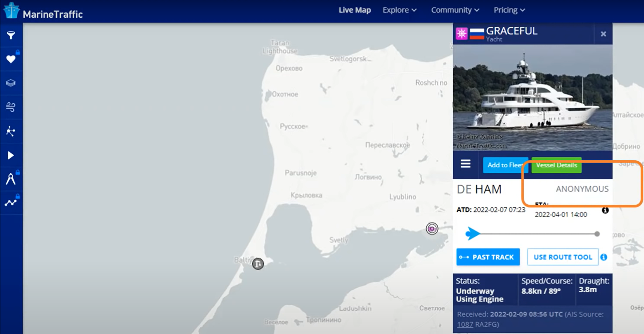Image resolution: width=644 pixels, height=334 pixels.
Task: Click the heart My Fleets icon
Action: (11, 59)
